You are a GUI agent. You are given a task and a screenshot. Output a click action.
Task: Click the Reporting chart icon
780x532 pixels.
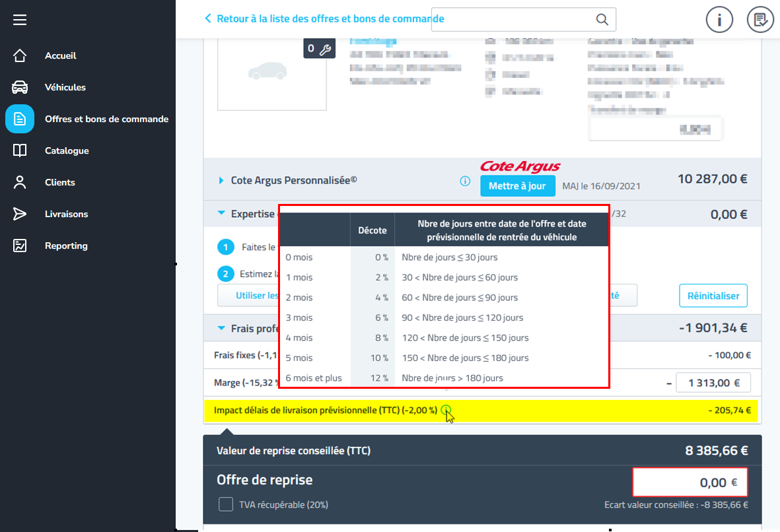pyautogui.click(x=20, y=246)
